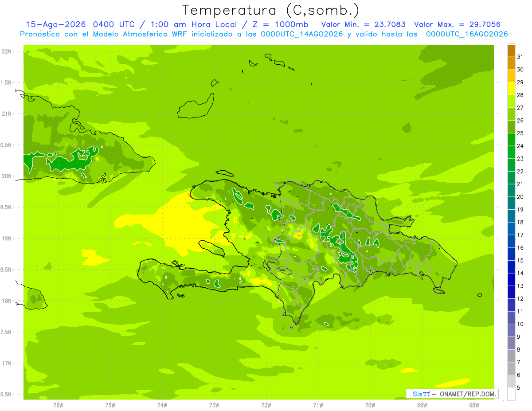Image resolution: width=532 pixels, height=411 pixels.
Task: Select 'Valor Max. = 29.7056' text
Action: (457, 24)
